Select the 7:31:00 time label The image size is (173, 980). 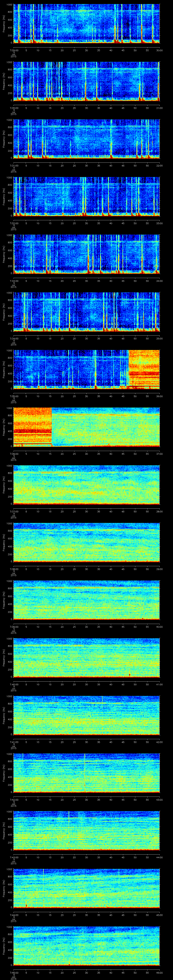point(14,166)
